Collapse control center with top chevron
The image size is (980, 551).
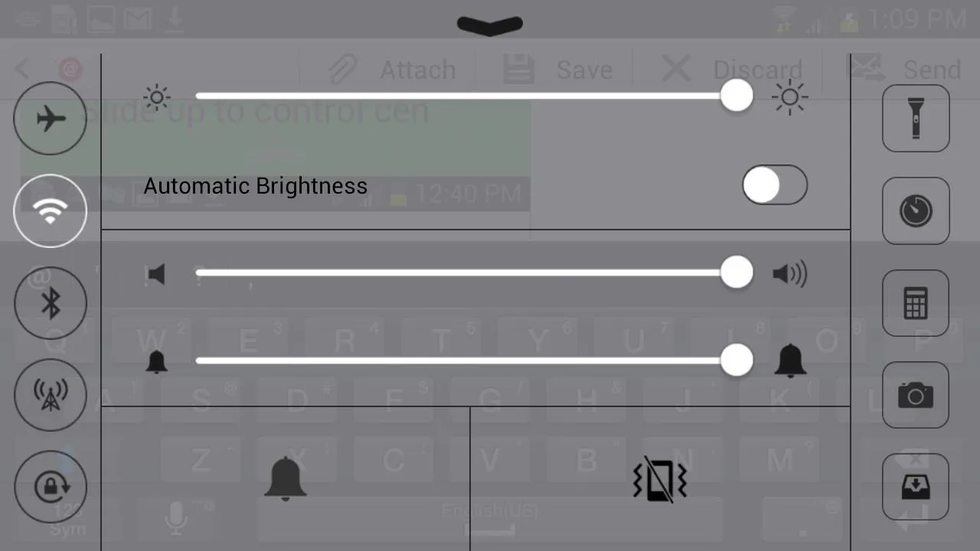click(x=490, y=26)
